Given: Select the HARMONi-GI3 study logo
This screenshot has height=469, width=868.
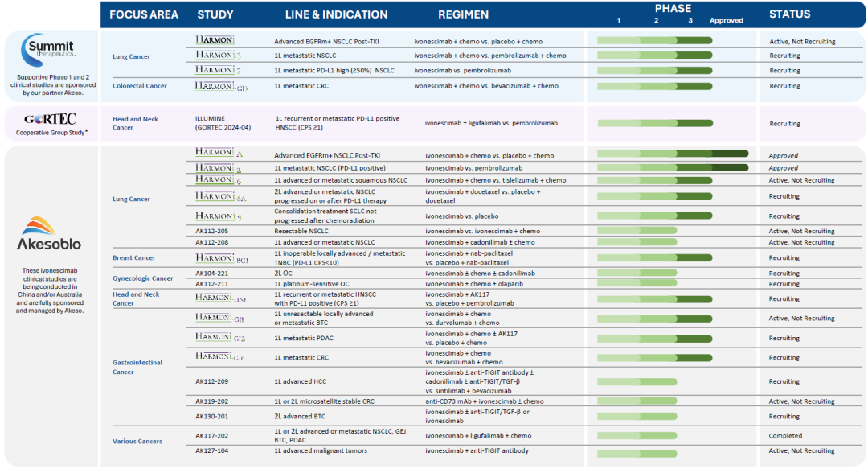Looking at the screenshot, I should point(222,86).
